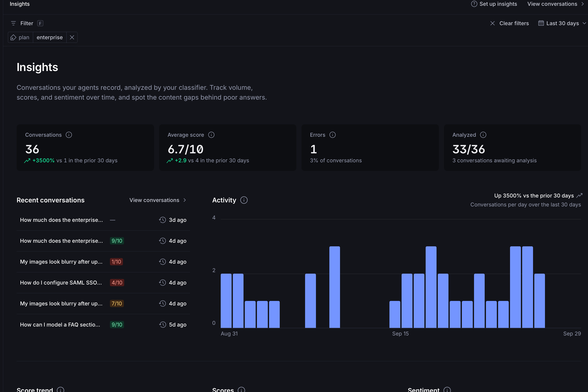The width and height of the screenshot is (588, 392).
Task: Open View conversations beside Recent conversations
Action: click(x=158, y=200)
